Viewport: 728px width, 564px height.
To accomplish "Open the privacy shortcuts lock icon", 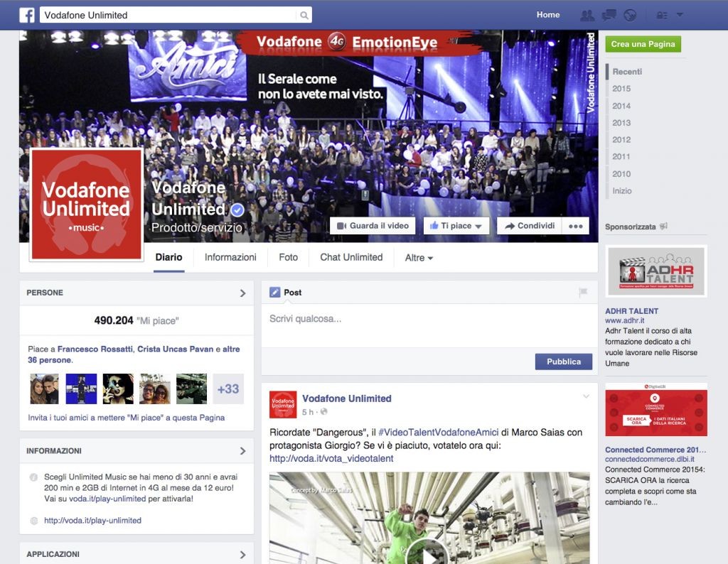I will point(662,16).
